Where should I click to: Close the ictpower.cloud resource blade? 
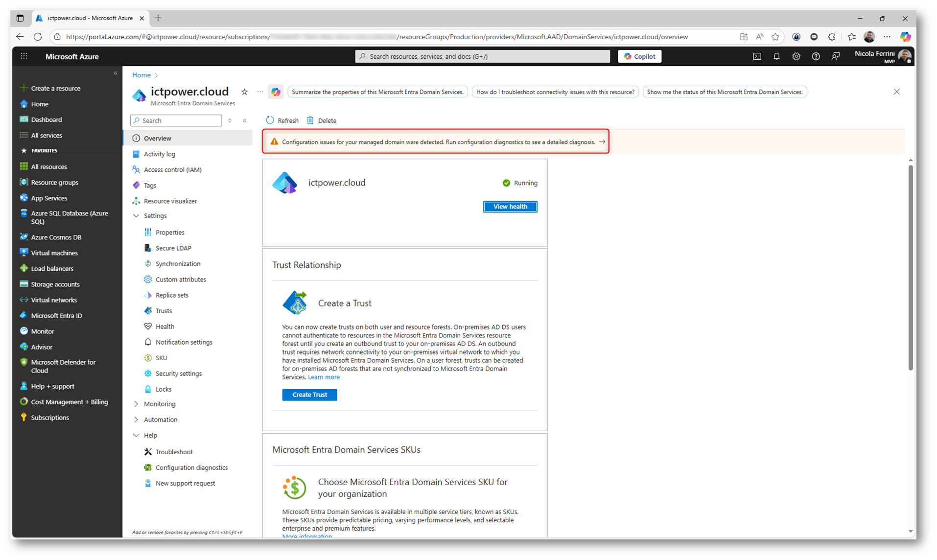(x=896, y=92)
